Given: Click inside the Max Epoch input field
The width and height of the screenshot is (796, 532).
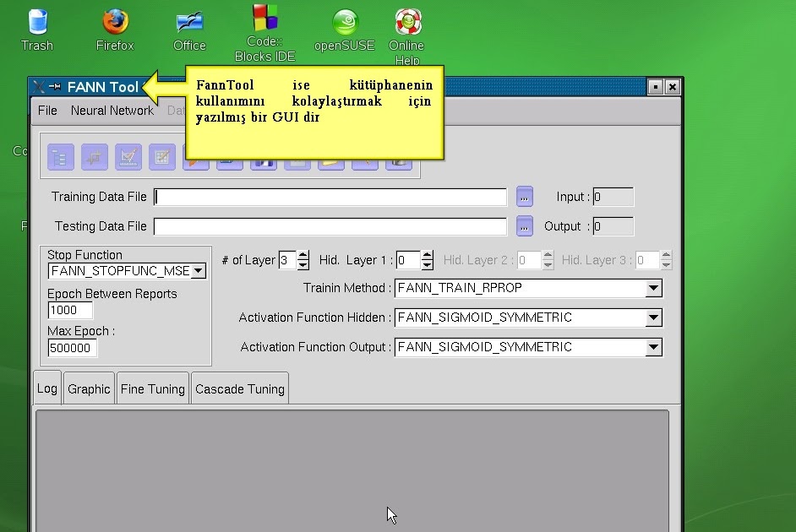Looking at the screenshot, I should (71, 347).
